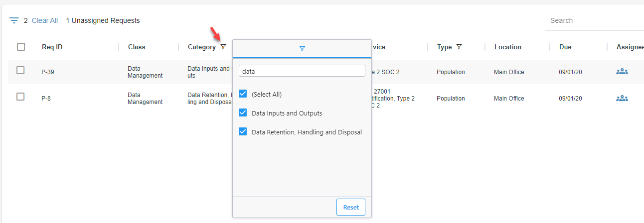Image resolution: width=644 pixels, height=223 pixels.
Task: Check the header select-all rows checkbox
Action: coord(21,47)
